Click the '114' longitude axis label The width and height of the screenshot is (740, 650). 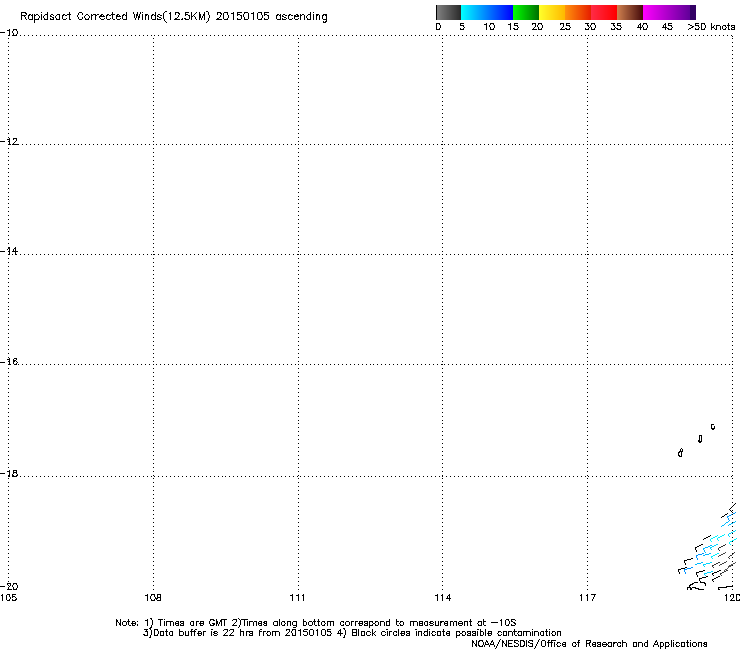coord(443,598)
